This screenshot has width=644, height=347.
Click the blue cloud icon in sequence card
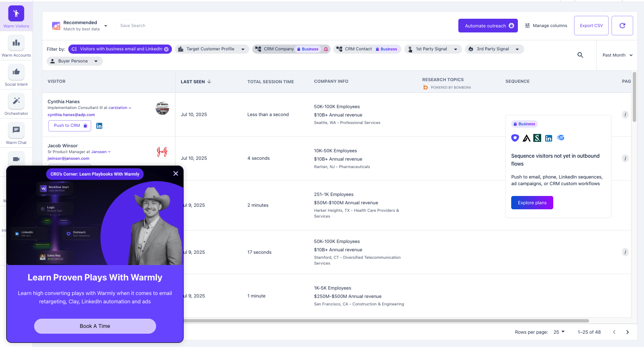[x=560, y=138]
